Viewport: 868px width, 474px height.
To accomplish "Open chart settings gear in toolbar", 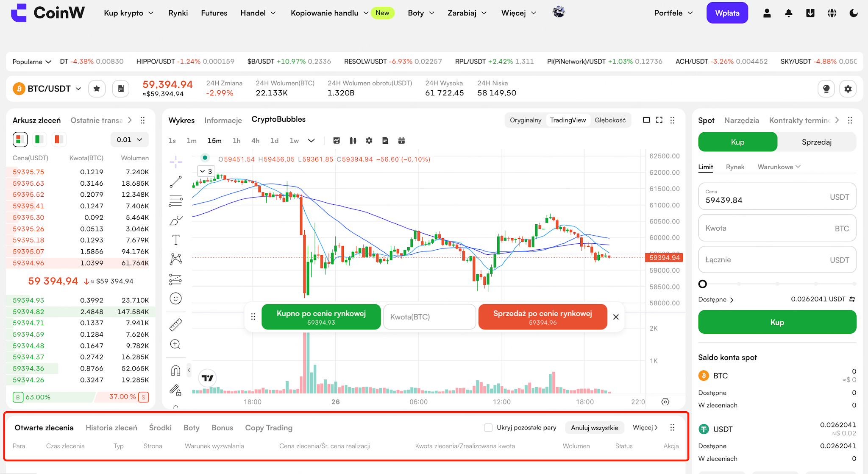I will pos(369,140).
